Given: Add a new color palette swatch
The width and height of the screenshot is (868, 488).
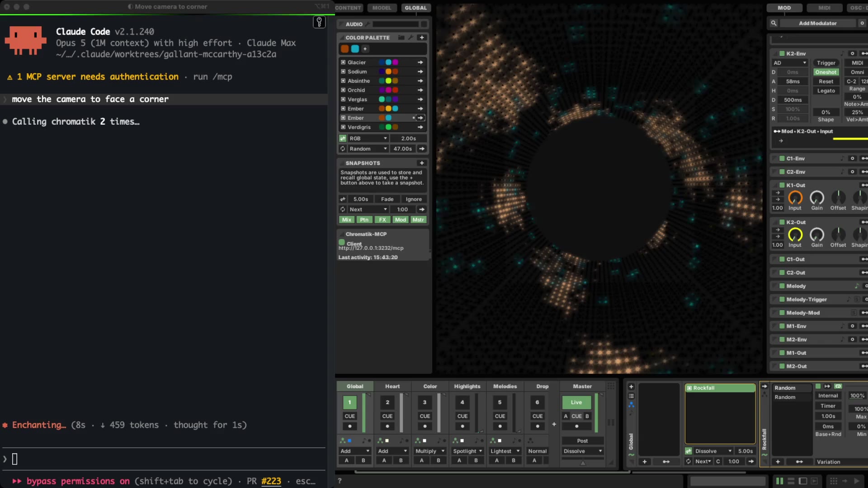Looking at the screenshot, I should pyautogui.click(x=365, y=49).
